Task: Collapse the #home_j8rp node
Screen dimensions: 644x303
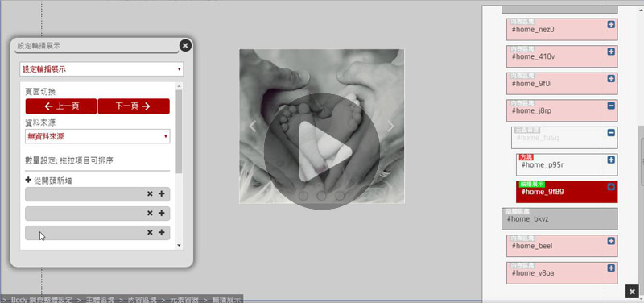Action: click(x=611, y=106)
